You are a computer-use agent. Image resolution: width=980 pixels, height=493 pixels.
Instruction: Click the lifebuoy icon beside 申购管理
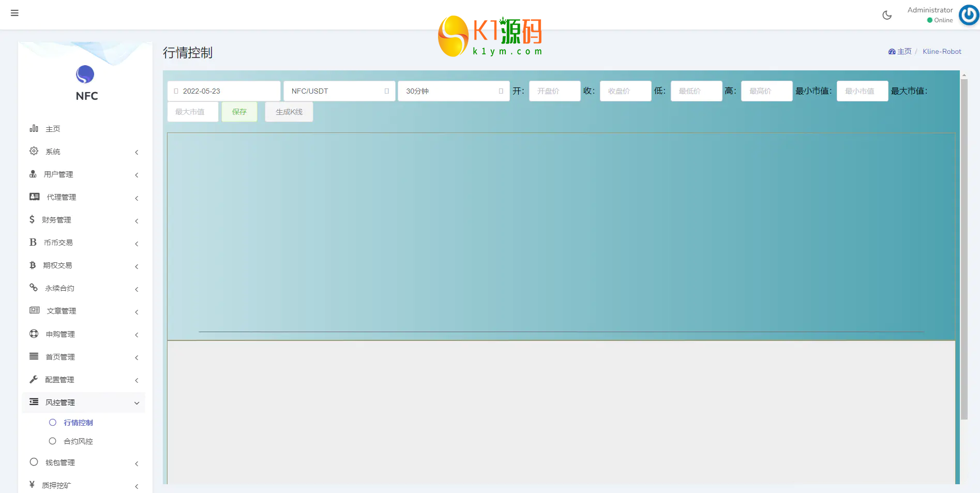click(34, 334)
